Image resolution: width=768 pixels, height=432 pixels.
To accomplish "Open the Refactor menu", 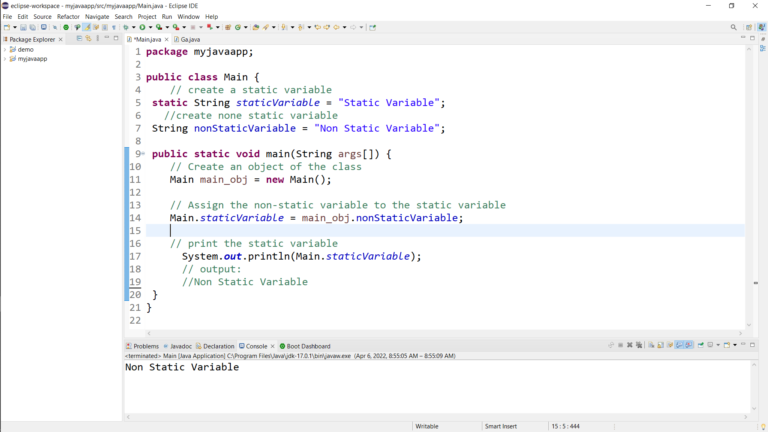I will point(68,16).
